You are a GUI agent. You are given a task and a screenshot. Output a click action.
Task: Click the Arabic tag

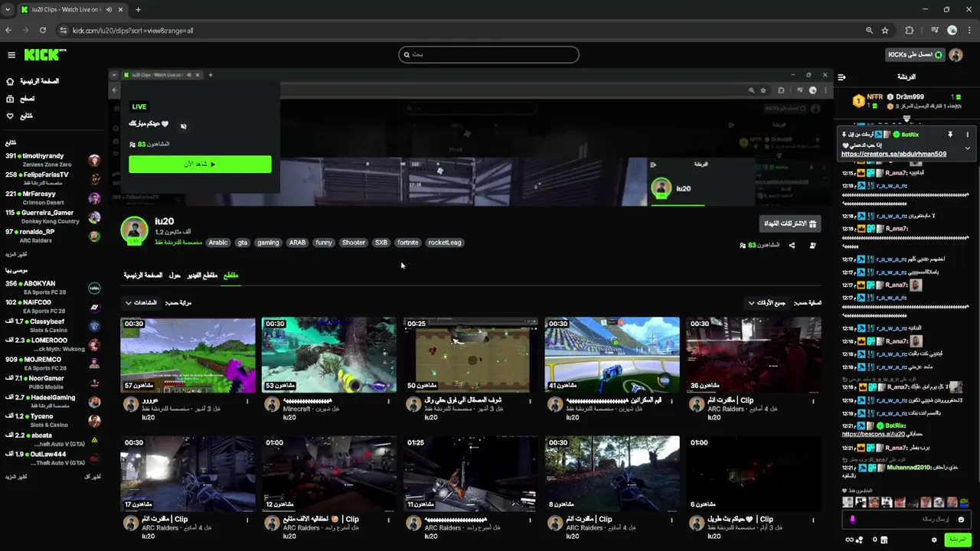point(218,243)
